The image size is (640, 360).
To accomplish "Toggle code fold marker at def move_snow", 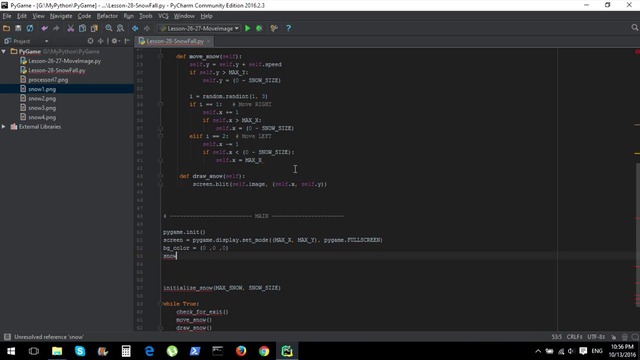I will 160,56.
